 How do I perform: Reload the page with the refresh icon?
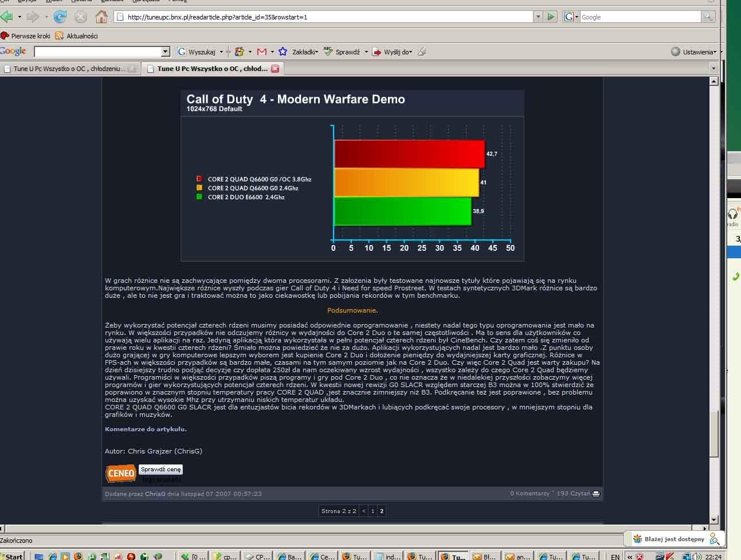60,17
